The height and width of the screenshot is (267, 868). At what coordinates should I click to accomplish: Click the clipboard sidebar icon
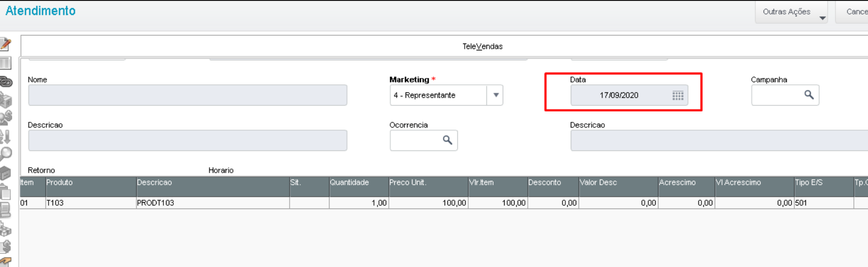[5, 191]
